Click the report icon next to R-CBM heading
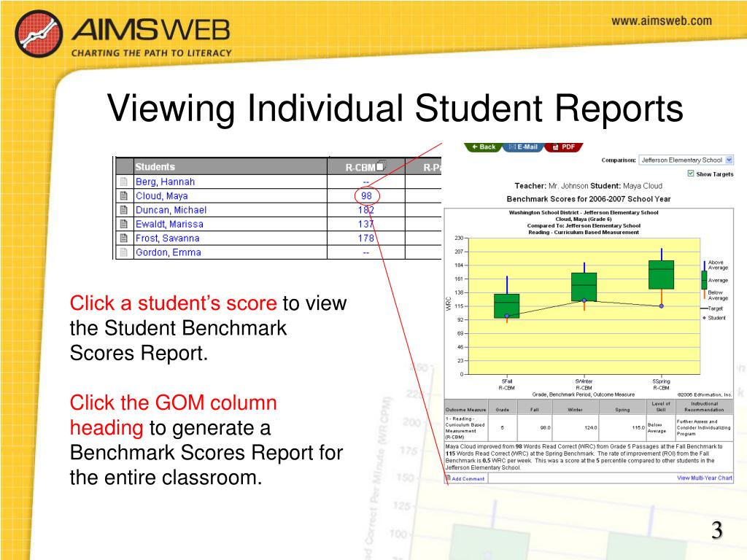Viewport: 747px width, 560px height. coord(381,166)
